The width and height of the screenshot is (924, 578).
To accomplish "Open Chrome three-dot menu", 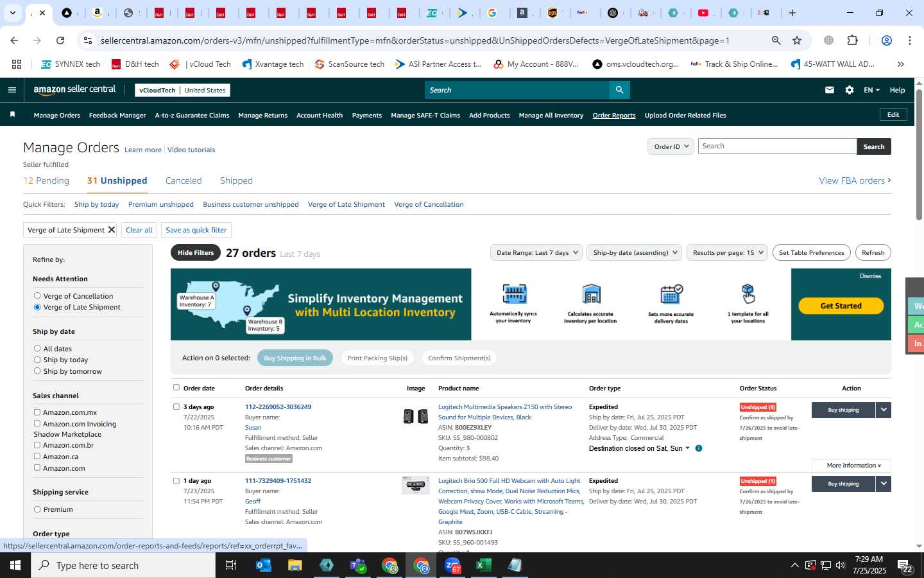I will pyautogui.click(x=909, y=40).
